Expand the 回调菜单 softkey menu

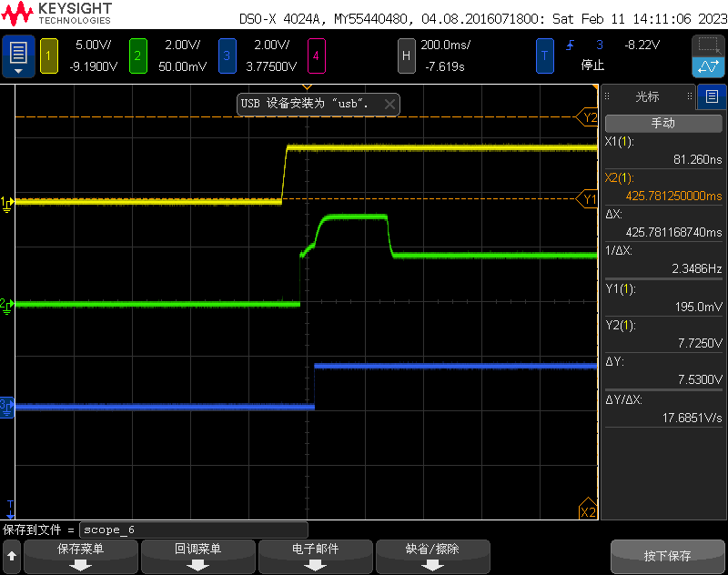197,556
